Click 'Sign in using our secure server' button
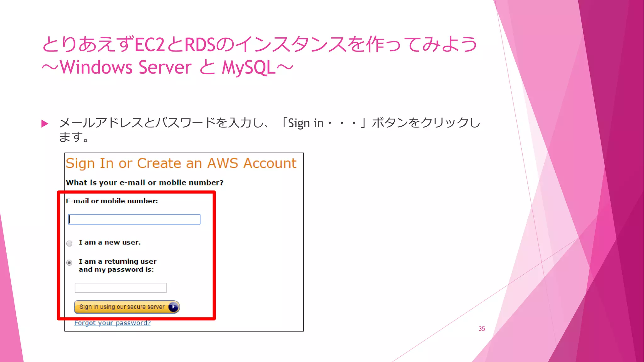The height and width of the screenshot is (362, 644). [x=127, y=307]
